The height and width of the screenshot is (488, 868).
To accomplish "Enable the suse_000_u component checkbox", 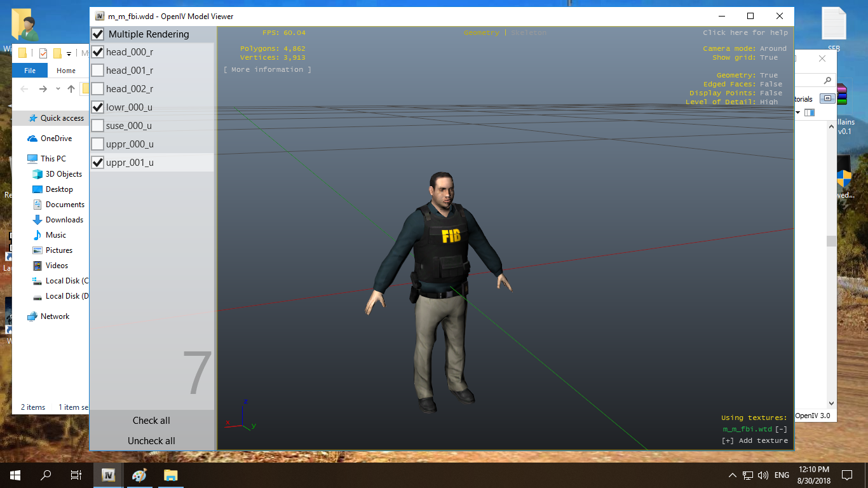I will (x=98, y=126).
